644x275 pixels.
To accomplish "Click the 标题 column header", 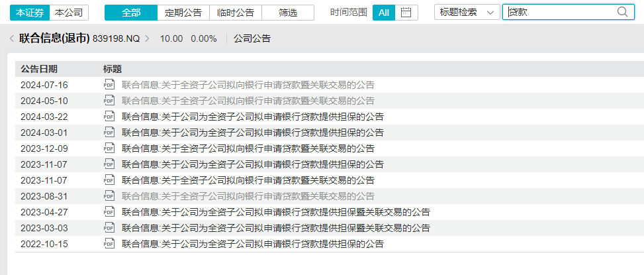I will (x=112, y=69).
